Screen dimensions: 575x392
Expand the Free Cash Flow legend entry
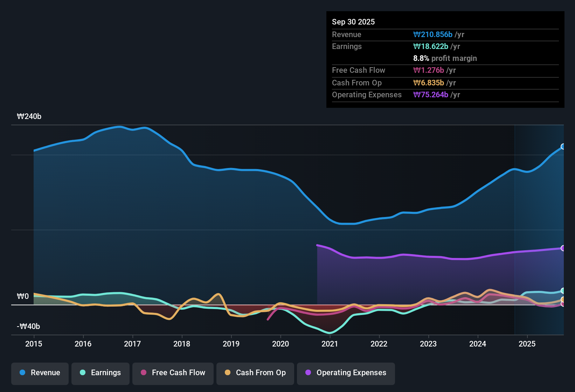point(173,373)
